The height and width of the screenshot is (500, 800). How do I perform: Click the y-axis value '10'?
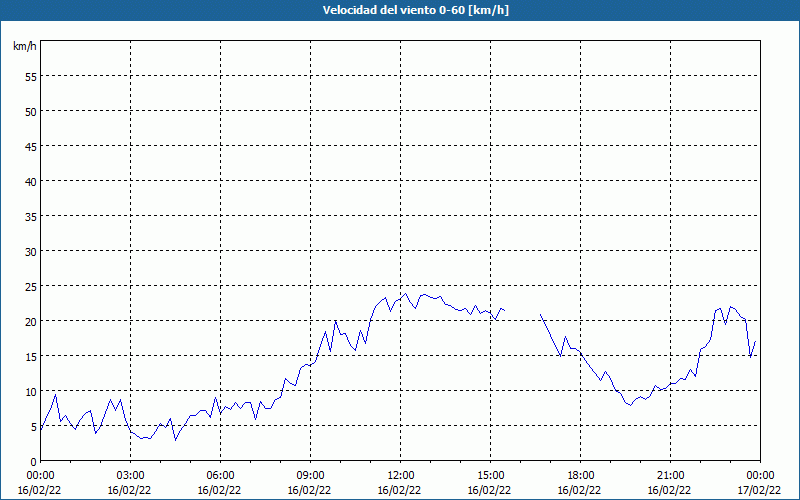30,391
